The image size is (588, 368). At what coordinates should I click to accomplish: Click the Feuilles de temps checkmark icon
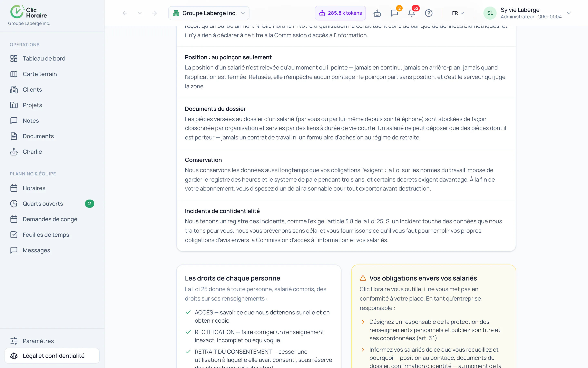(x=14, y=235)
